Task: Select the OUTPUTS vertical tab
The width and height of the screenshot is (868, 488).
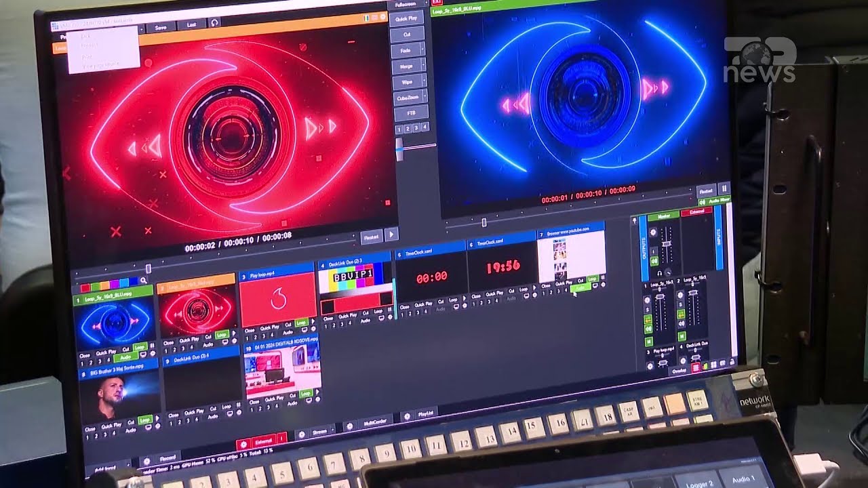Action: (644, 248)
